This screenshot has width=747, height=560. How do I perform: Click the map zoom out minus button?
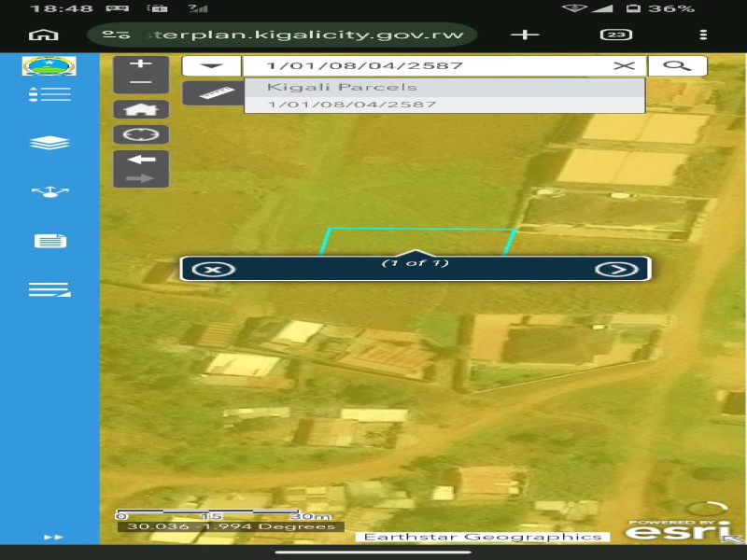tap(141, 83)
